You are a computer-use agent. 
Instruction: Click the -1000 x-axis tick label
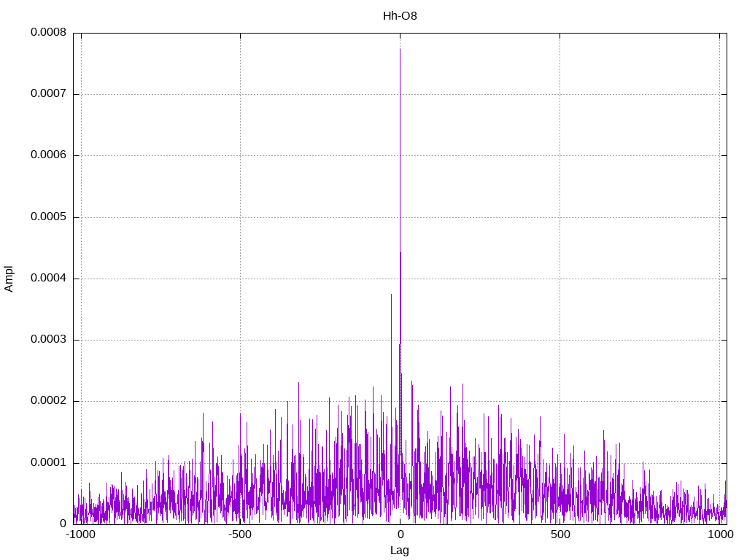(80, 535)
